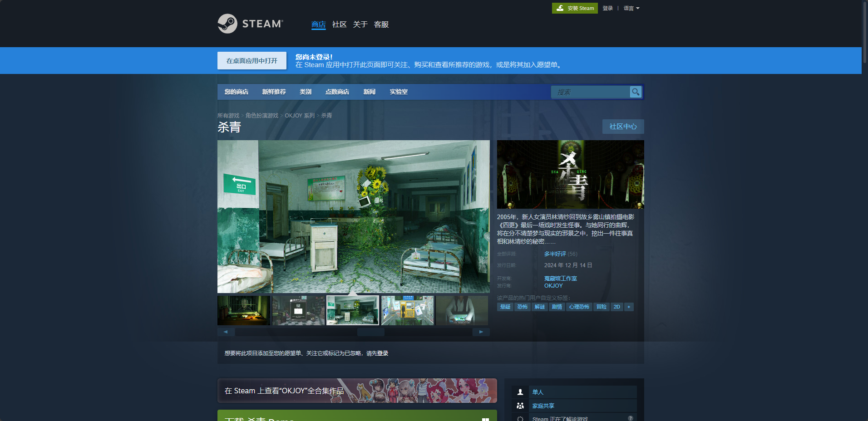Viewport: 868px width, 421px height.
Task: Click in the 搜索 search field
Action: [590, 92]
